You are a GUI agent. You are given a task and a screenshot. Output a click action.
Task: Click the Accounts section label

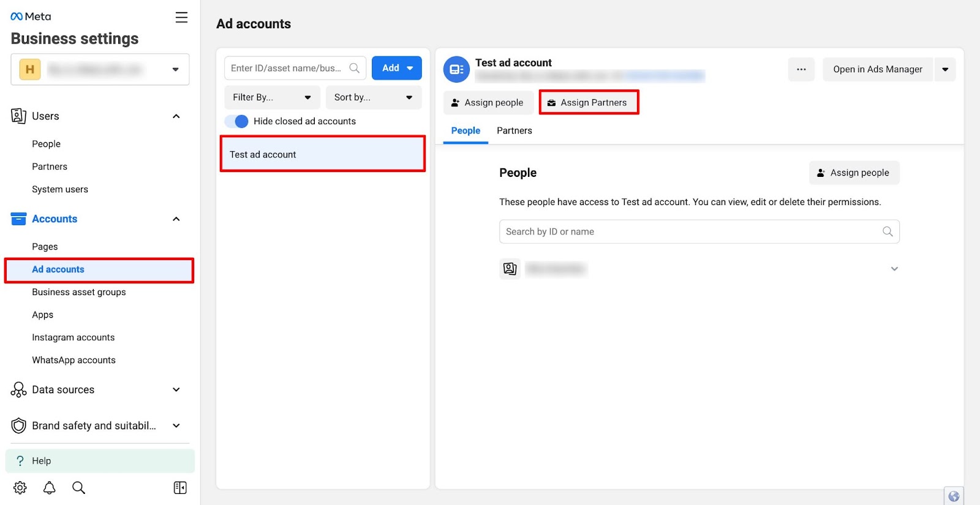[55, 219]
